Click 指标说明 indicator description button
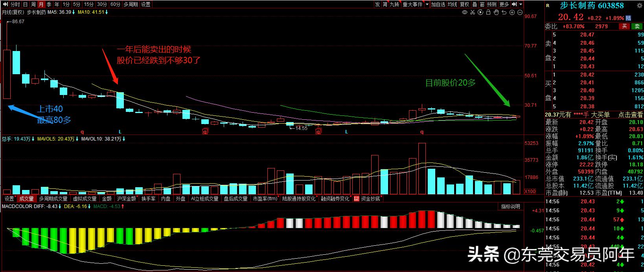 click(x=510, y=206)
